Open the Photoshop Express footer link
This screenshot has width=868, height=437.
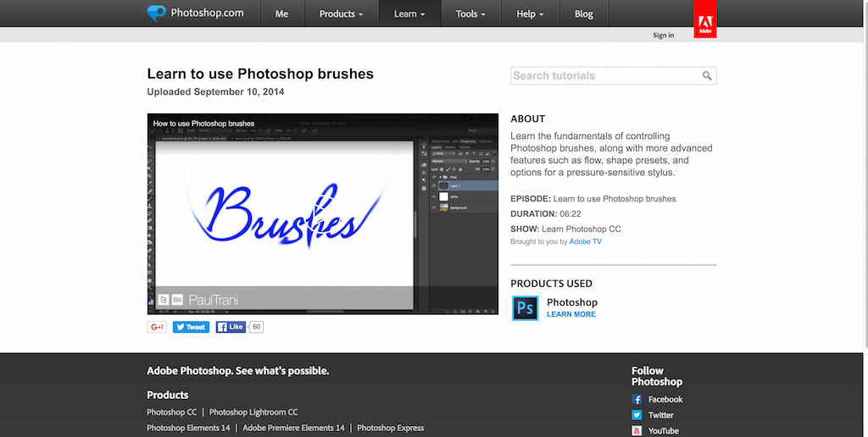(390, 428)
